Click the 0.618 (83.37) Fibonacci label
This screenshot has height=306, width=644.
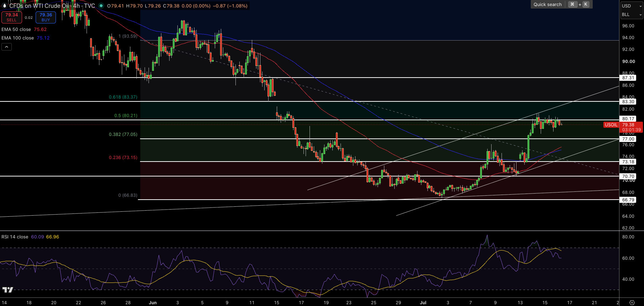[x=123, y=97]
